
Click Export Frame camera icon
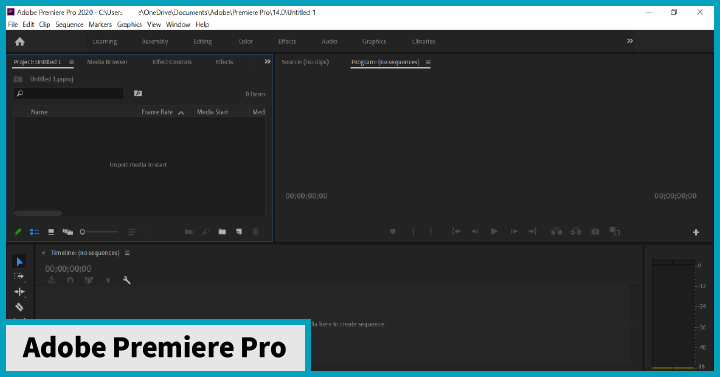(595, 231)
